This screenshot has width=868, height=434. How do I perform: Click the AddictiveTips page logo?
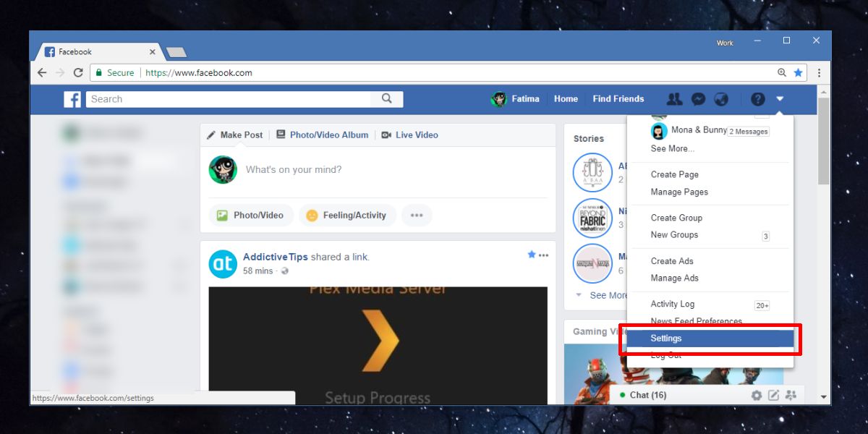coord(223,264)
